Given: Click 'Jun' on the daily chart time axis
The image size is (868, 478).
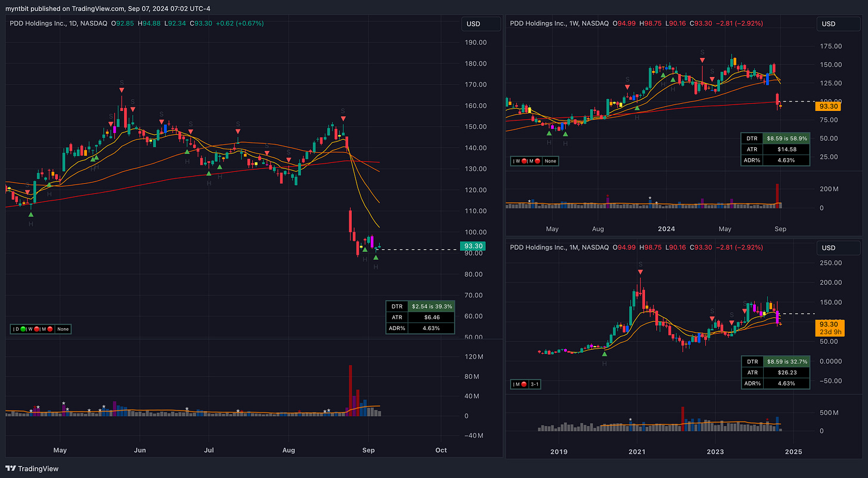Looking at the screenshot, I should tap(140, 450).
